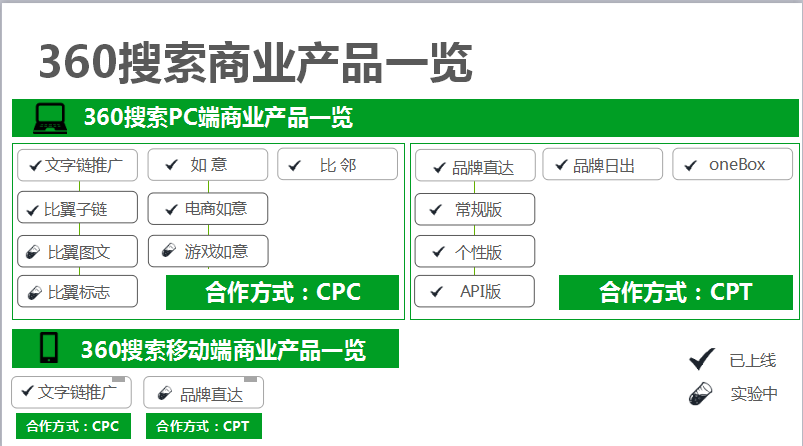
Task: Click the small 合作方式：CPC label under mobile 文字链推广
Action: (73, 426)
